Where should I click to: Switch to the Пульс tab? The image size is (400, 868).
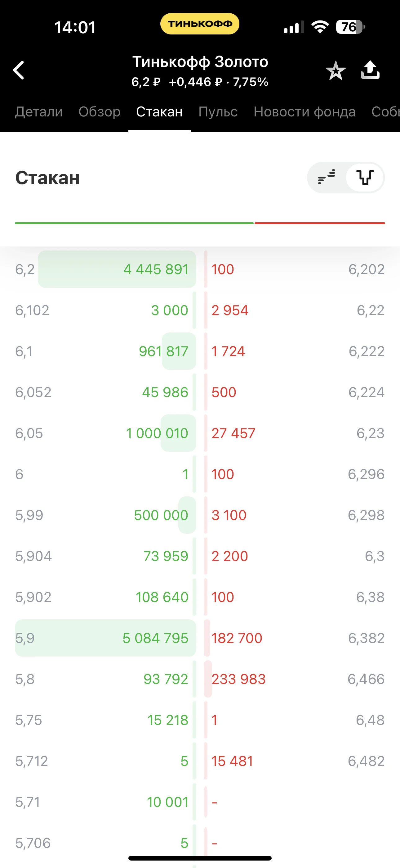[218, 111]
